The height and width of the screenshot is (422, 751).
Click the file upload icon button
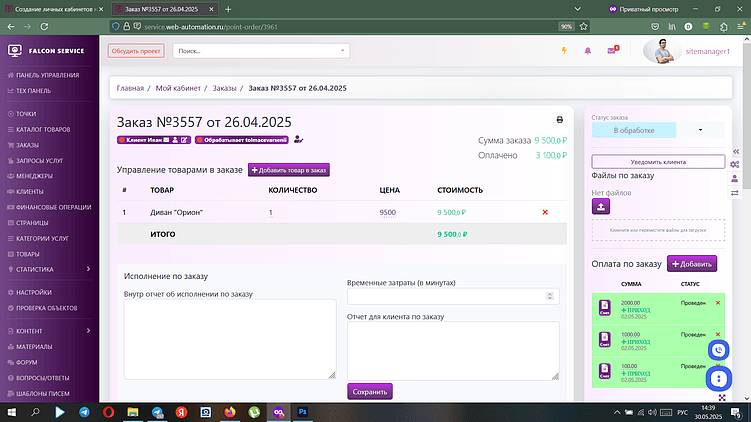[601, 206]
